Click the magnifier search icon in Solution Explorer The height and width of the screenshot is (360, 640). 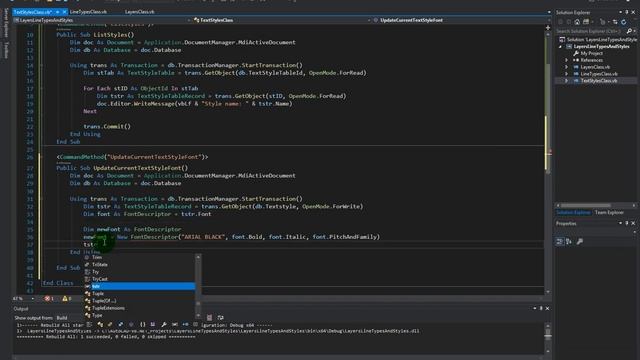[629, 31]
